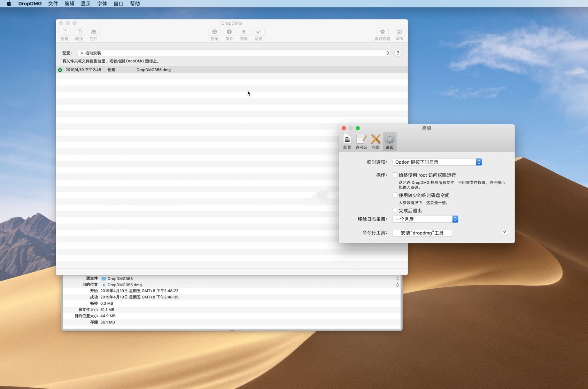Click the 44.9 MB destination size value

tap(108, 316)
